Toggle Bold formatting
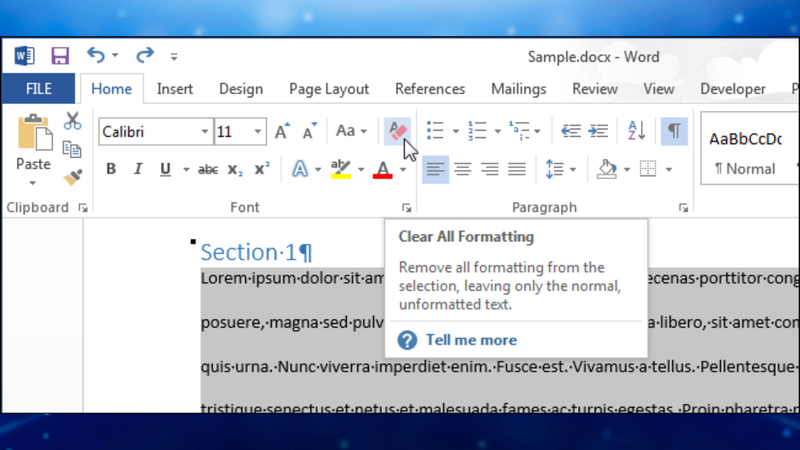This screenshot has width=800, height=450. 111,169
